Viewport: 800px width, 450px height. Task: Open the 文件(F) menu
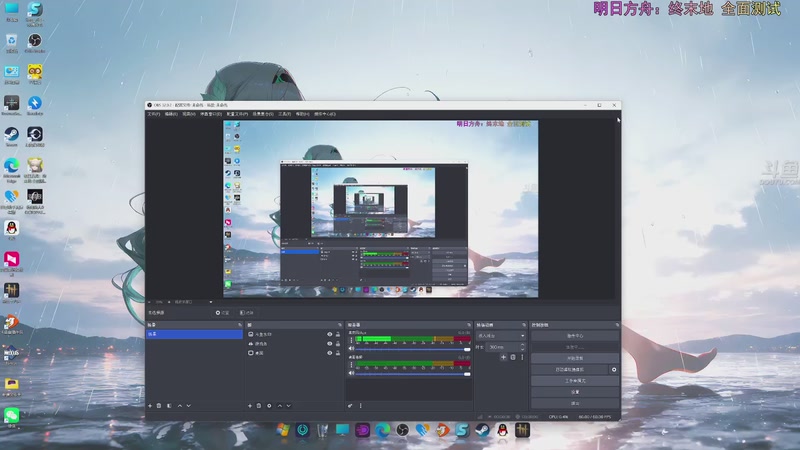[154, 114]
